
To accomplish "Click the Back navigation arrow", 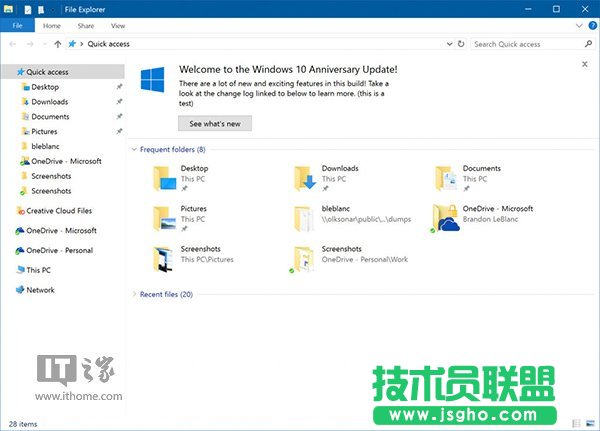I will (x=12, y=44).
